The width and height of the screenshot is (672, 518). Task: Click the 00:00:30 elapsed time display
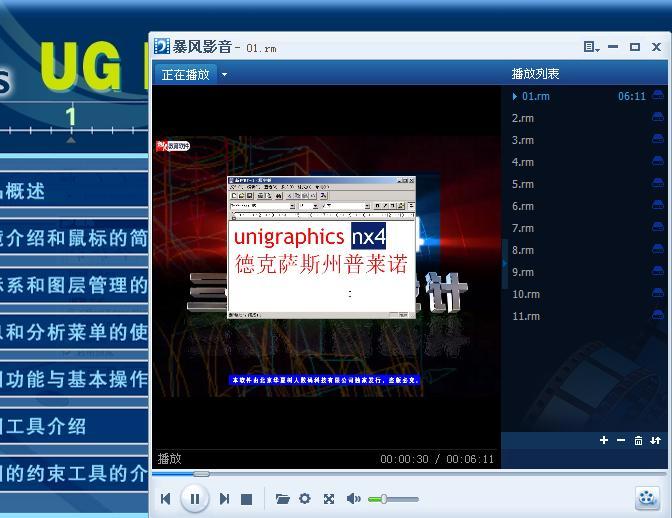pos(404,459)
